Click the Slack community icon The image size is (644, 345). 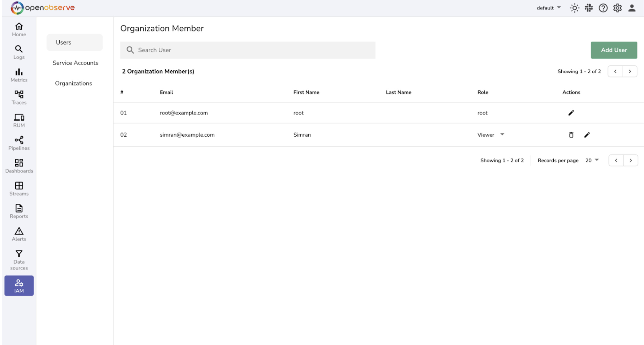(589, 8)
